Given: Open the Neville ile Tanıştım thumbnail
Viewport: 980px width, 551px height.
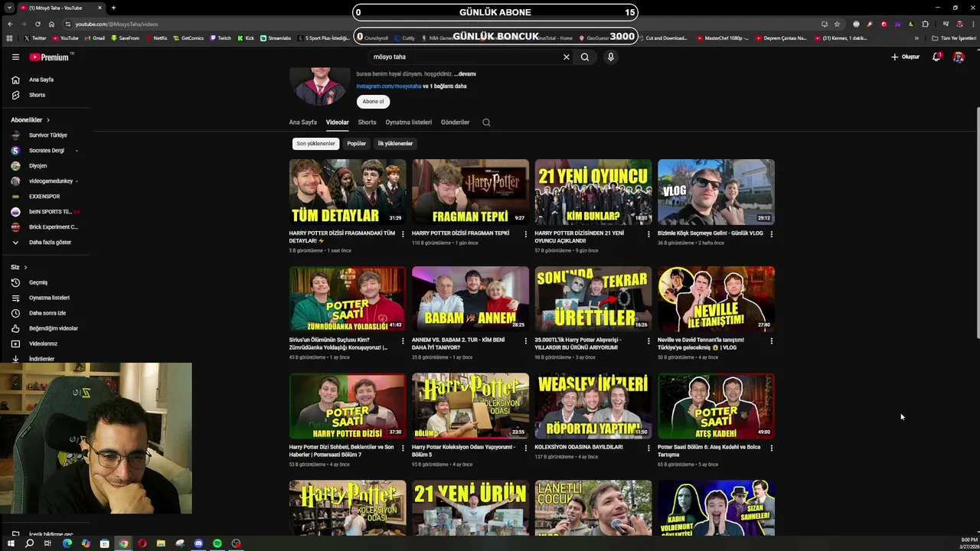Looking at the screenshot, I should (x=716, y=299).
